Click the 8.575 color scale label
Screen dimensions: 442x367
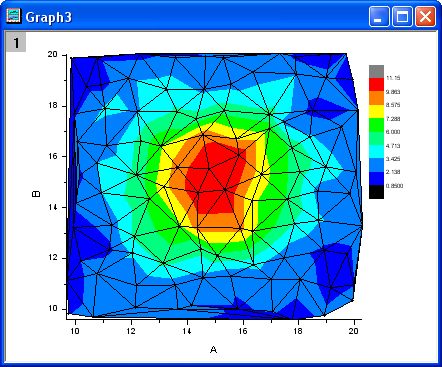click(393, 105)
